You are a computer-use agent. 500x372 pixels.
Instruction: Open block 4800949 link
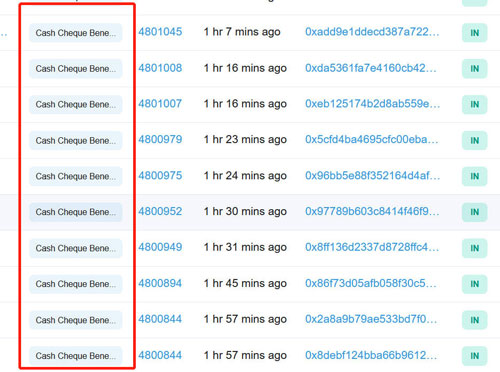click(160, 247)
